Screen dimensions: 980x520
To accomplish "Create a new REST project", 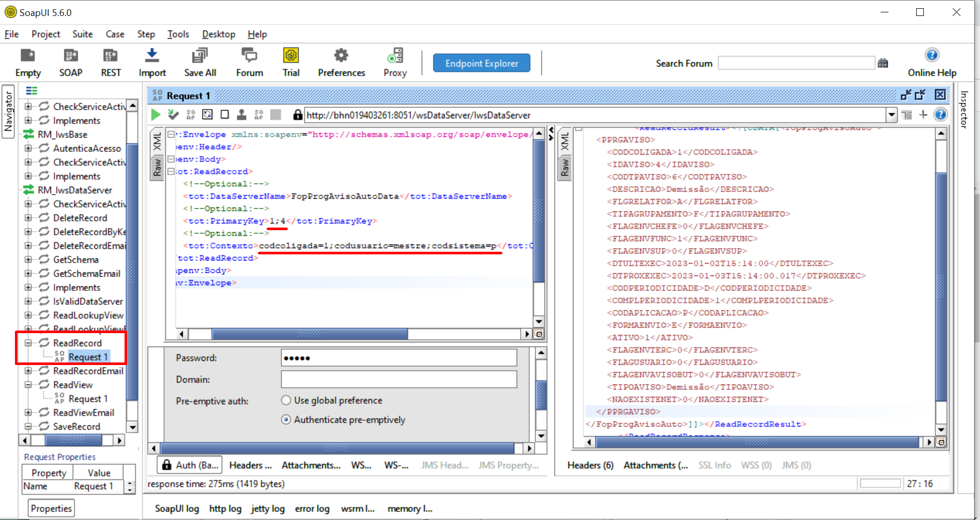I will tap(111, 62).
